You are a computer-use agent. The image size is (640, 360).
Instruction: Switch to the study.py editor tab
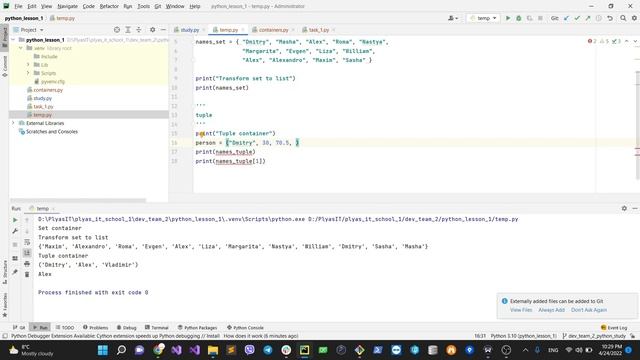point(189,30)
